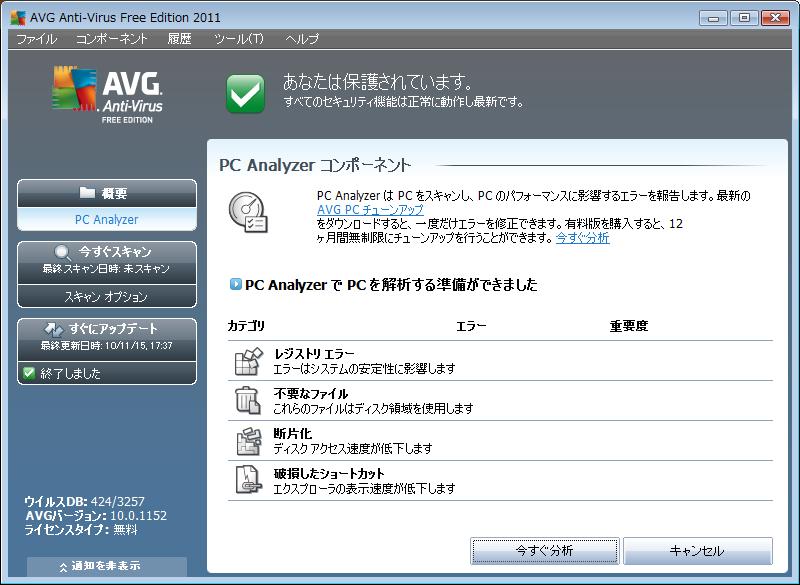This screenshot has width=800, height=585.
Task: Click the 断片化 fragmentation icon
Action: click(x=248, y=441)
